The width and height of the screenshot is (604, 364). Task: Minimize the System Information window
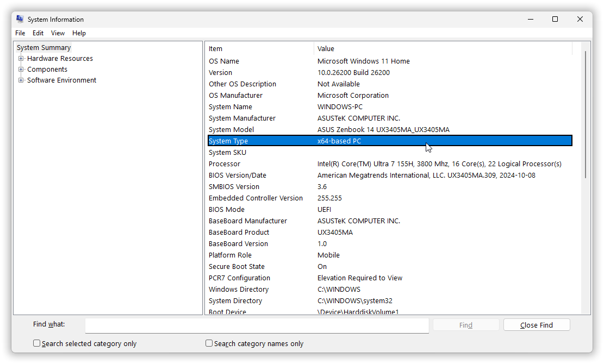point(530,20)
